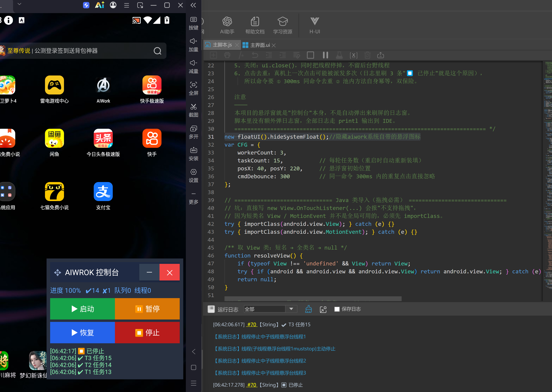Click the 至尊传说 search field
The width and height of the screenshot is (552, 392).
[x=83, y=51]
